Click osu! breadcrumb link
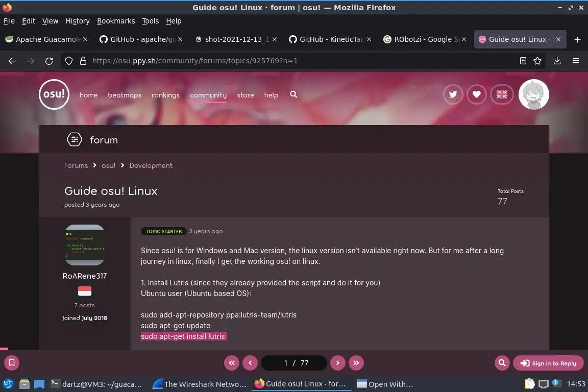 (108, 165)
